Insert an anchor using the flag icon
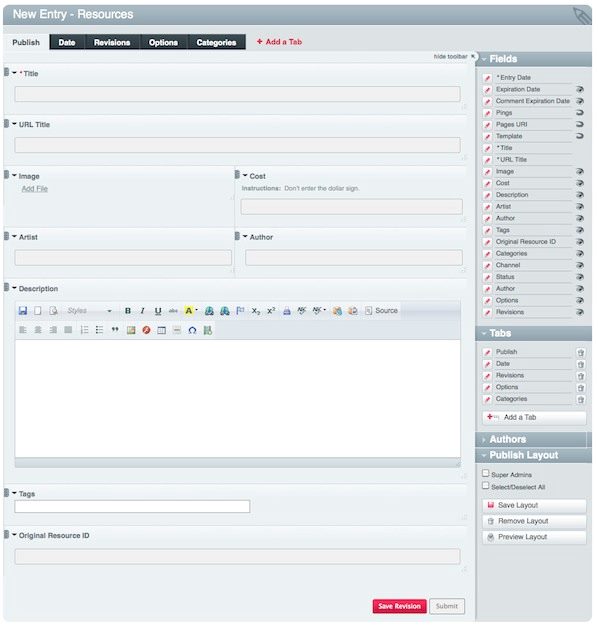The width and height of the screenshot is (598, 626). (240, 311)
